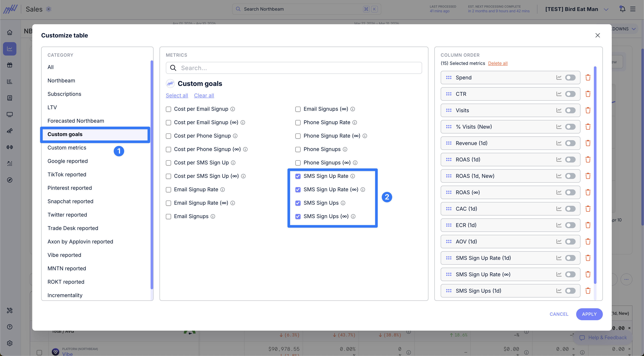Toggle the switch on Revenue (1d) row

click(x=570, y=143)
